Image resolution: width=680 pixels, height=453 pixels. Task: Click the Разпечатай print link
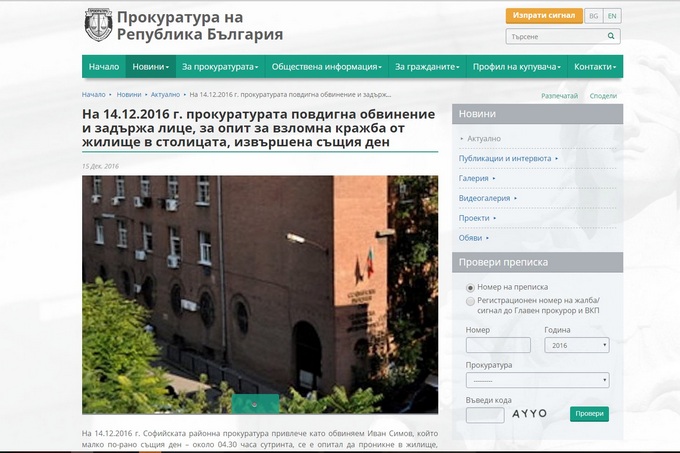[559, 95]
